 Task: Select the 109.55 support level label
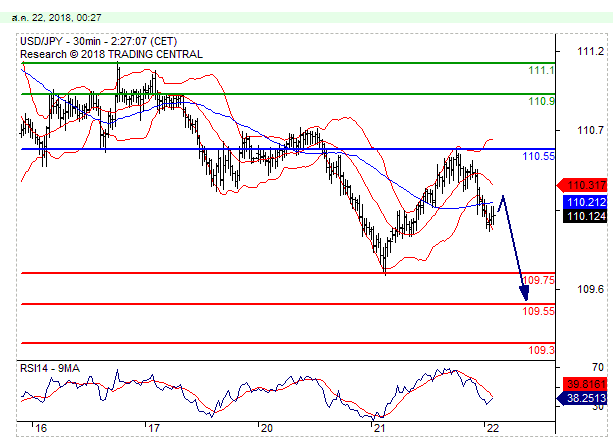(x=539, y=311)
